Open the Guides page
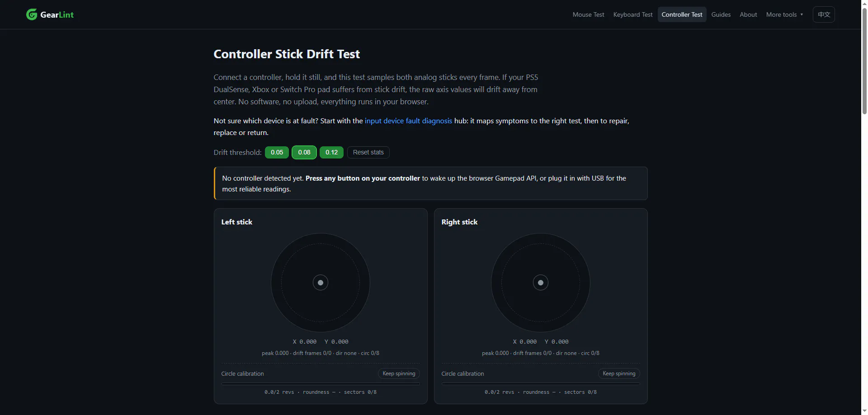868x415 pixels. pyautogui.click(x=721, y=14)
